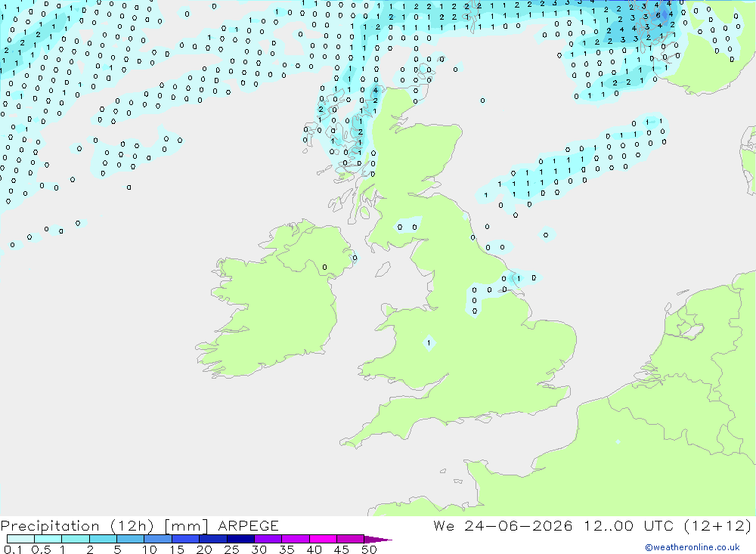
Task: Click the 5–10 mm legend swatch
Action: (131, 539)
